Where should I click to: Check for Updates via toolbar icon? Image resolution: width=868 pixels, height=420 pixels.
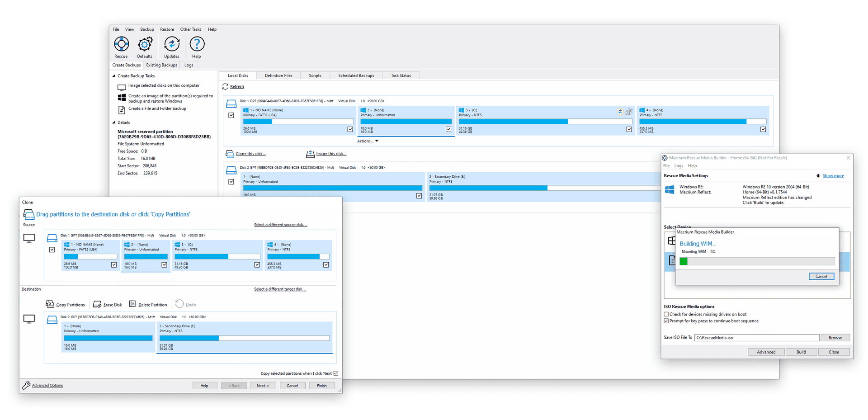pos(172,45)
